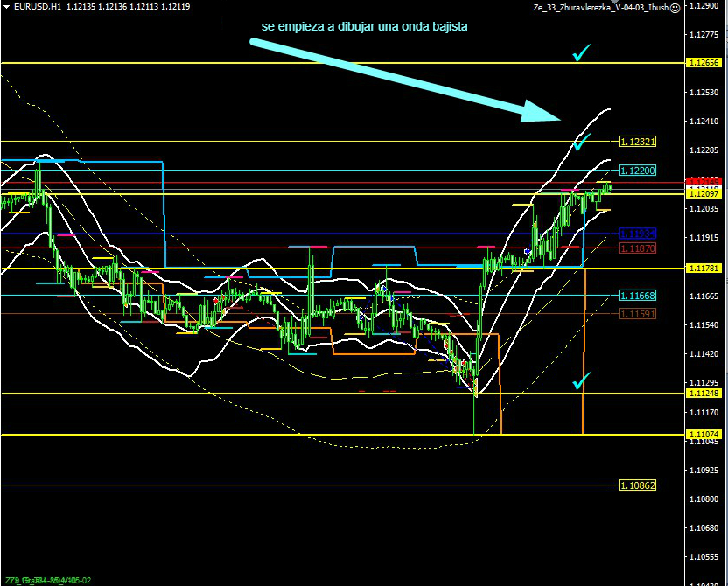
Task: Click the 1.10862 price level label
Action: tap(638, 485)
